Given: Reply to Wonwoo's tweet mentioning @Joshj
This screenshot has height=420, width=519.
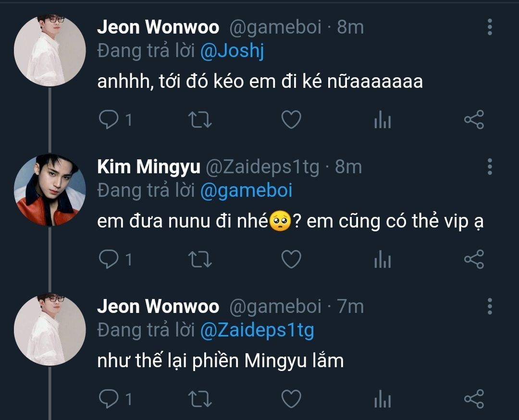Looking at the screenshot, I should [109, 120].
